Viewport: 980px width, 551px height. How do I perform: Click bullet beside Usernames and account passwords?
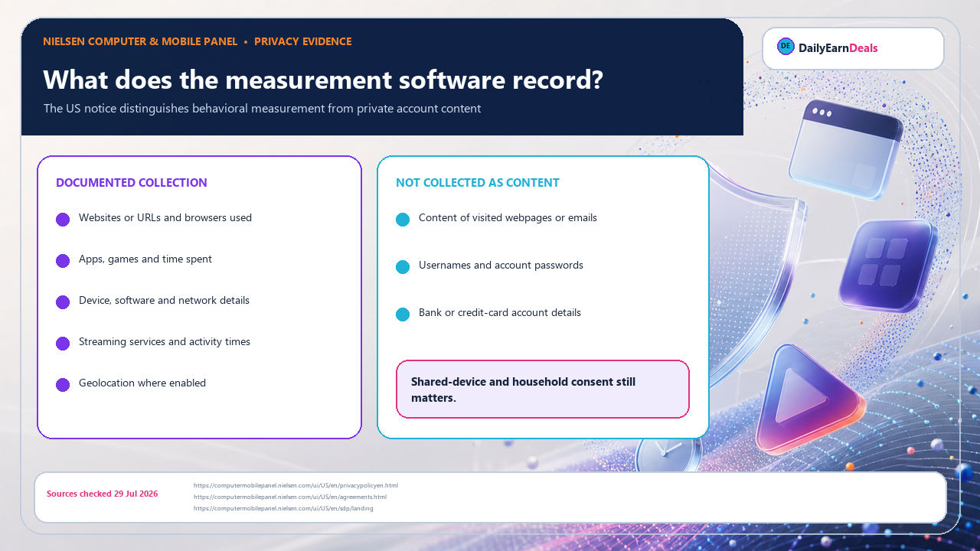coord(403,267)
